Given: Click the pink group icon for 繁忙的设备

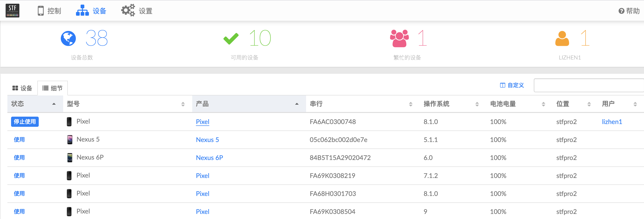Looking at the screenshot, I should (x=399, y=38).
